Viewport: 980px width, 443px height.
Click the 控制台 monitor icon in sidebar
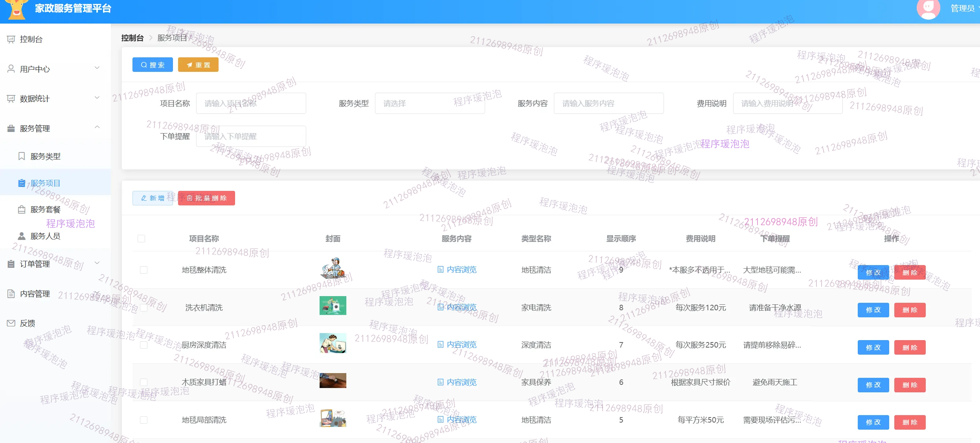pos(11,39)
